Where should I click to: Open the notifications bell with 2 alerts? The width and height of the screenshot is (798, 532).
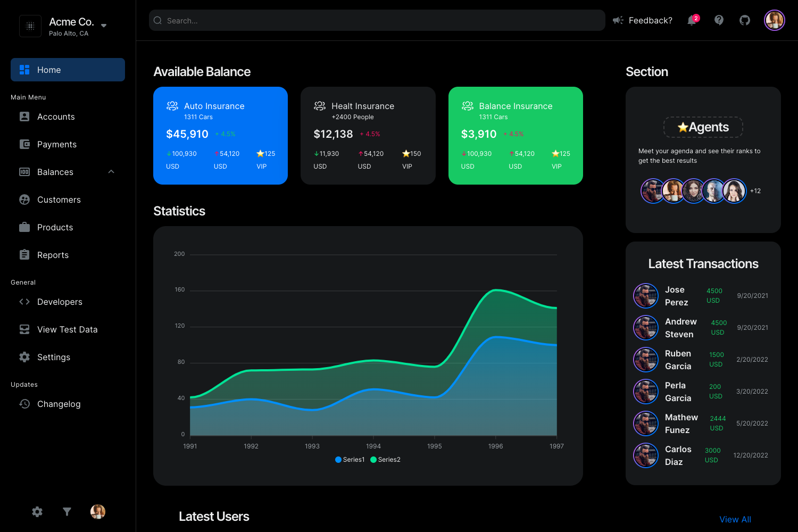[x=692, y=20]
